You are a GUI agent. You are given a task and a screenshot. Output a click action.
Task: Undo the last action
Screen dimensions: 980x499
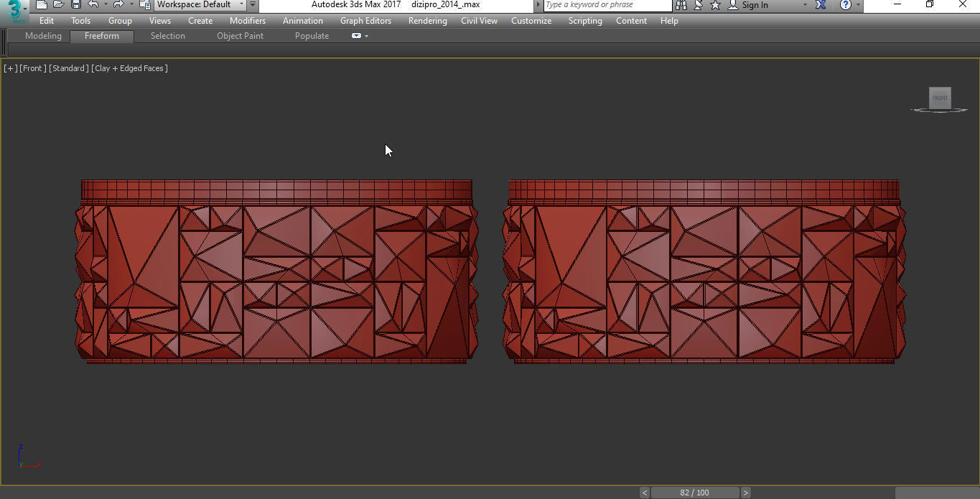[93, 5]
